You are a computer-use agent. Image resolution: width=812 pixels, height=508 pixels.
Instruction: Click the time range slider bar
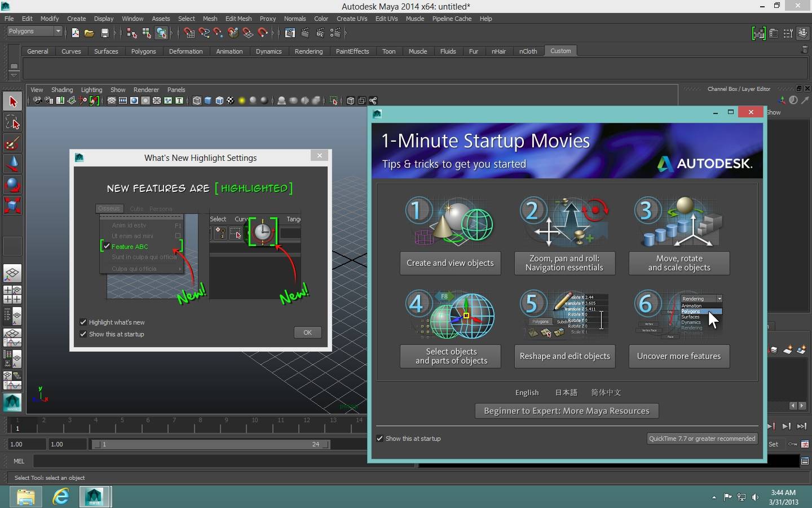211,444
